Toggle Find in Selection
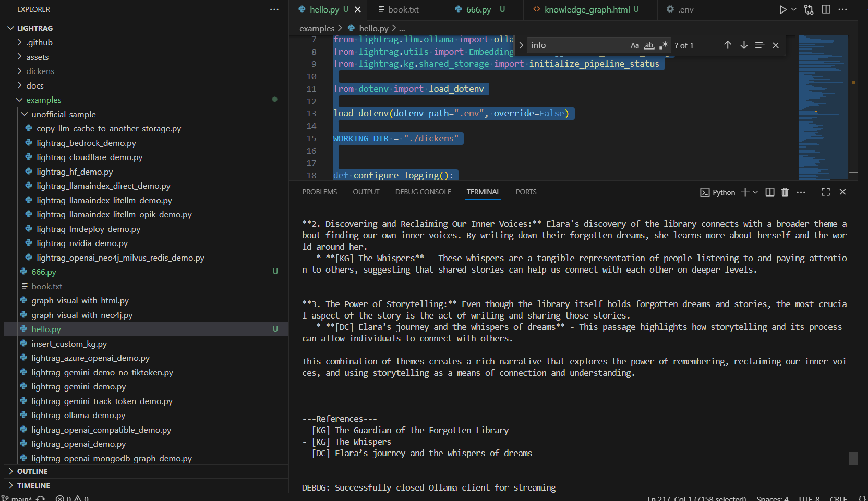Viewport: 868px width, 501px height. (759, 45)
